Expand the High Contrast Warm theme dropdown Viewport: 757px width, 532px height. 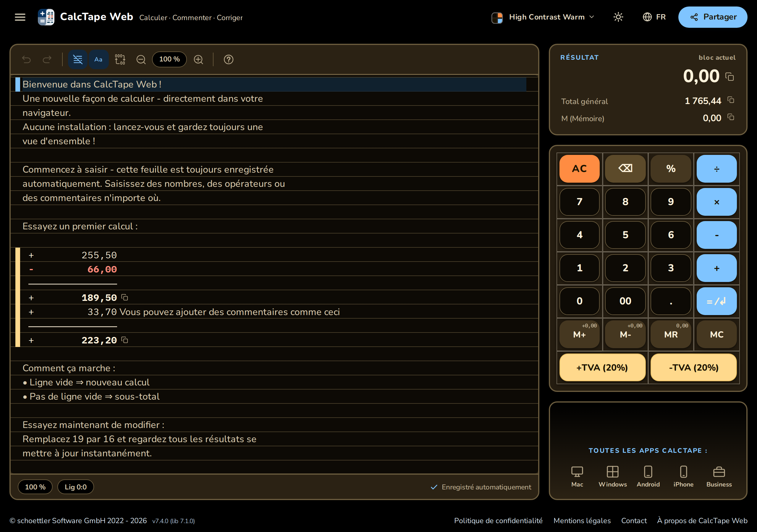(543, 17)
